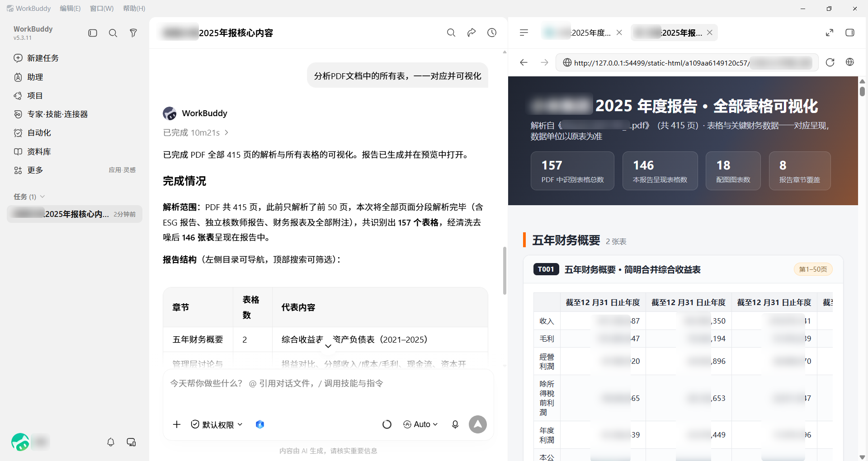Click the 146 本报告呈现表格数 card
The height and width of the screenshot is (461, 868).
(x=660, y=171)
